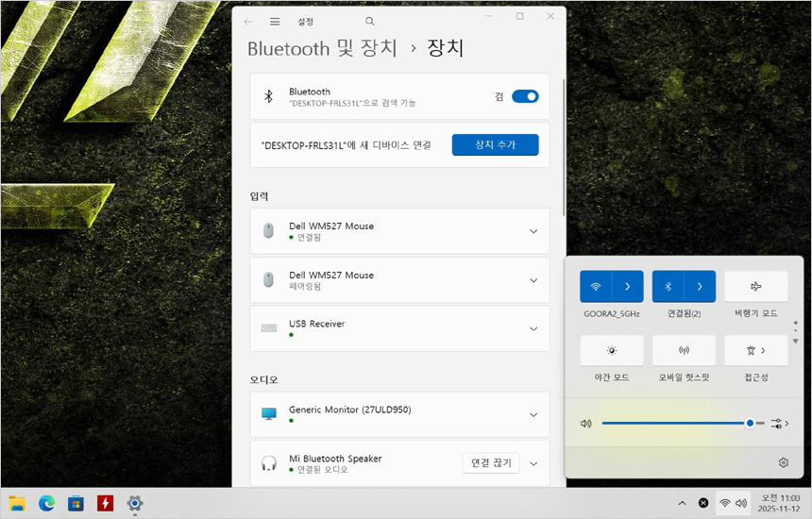
Task: Enable night light (야간 모드) tile
Action: click(x=612, y=350)
